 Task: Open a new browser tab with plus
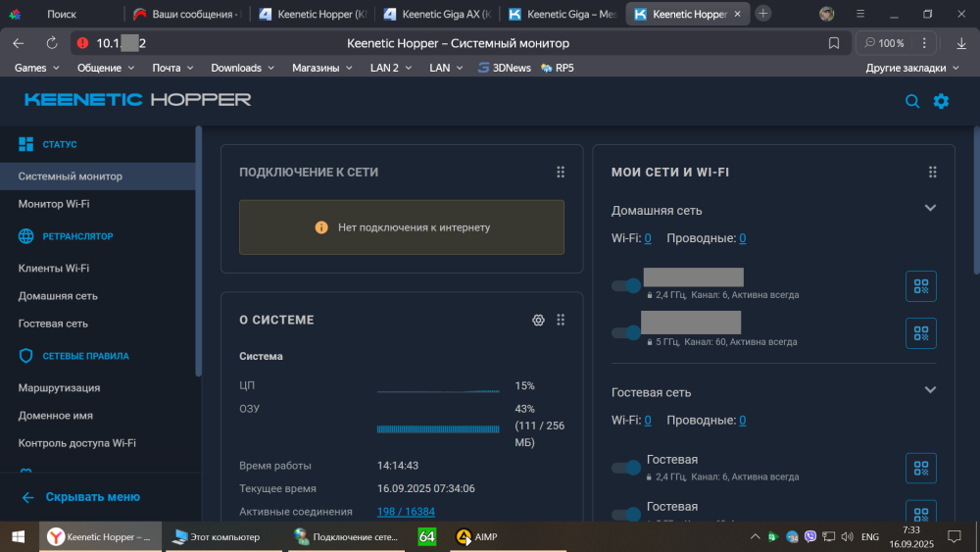(763, 14)
